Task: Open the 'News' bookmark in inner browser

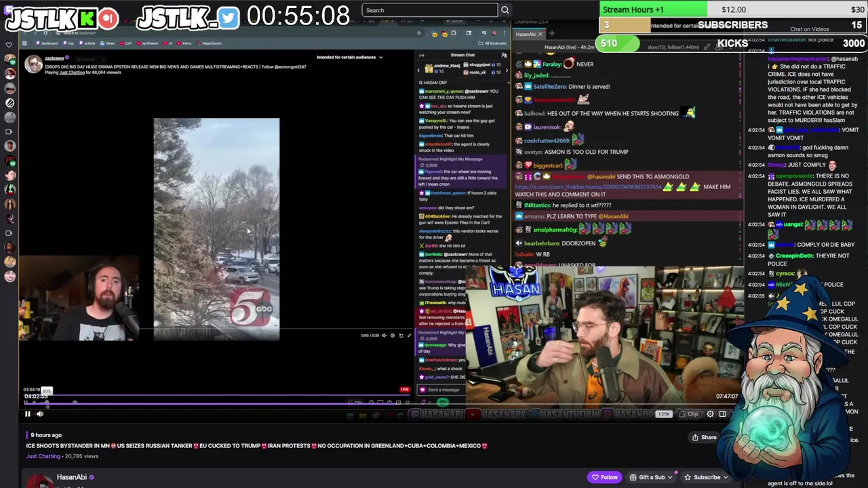Action: click(x=107, y=43)
